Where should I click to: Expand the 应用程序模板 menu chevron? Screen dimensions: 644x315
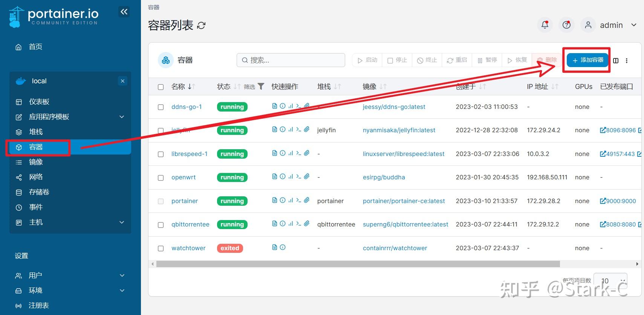coord(122,117)
